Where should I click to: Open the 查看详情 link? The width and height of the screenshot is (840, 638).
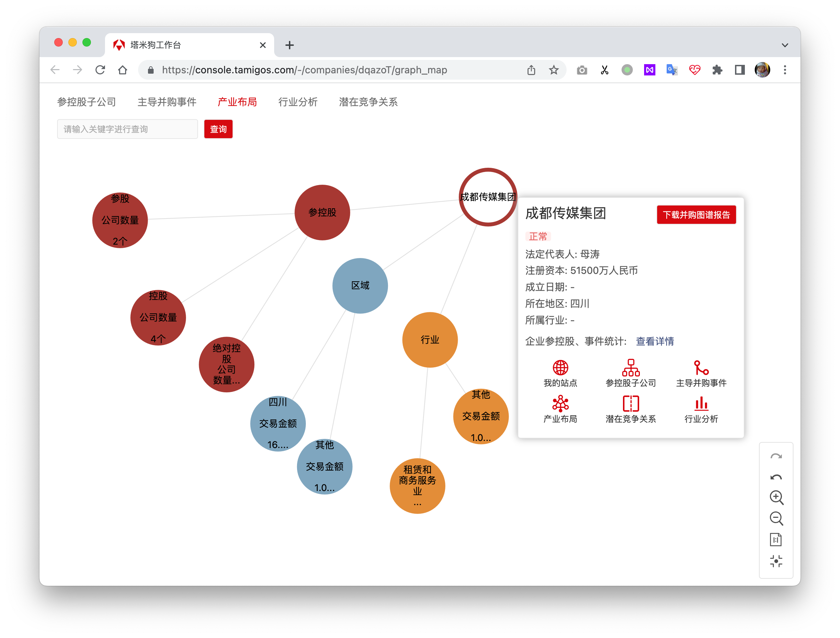(x=655, y=341)
